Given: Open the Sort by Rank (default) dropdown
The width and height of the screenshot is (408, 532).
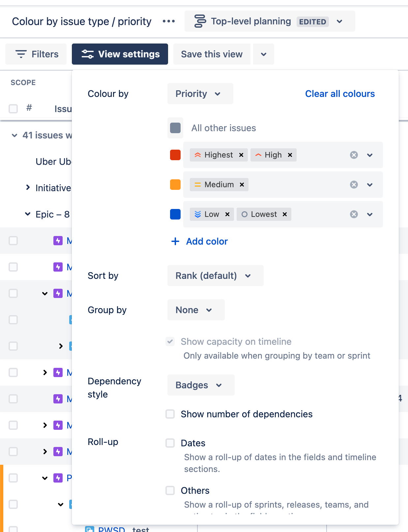Looking at the screenshot, I should coord(216,276).
